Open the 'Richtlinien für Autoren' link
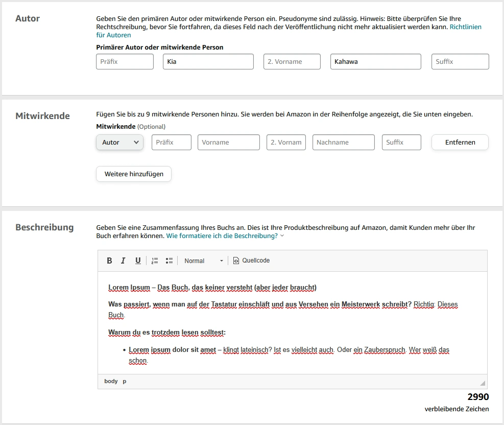This screenshot has width=504, height=425. (x=465, y=27)
